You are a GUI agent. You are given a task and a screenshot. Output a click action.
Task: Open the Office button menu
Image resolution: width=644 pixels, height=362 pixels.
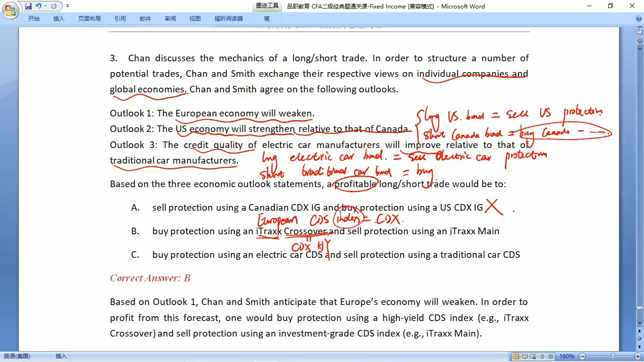[10, 9]
